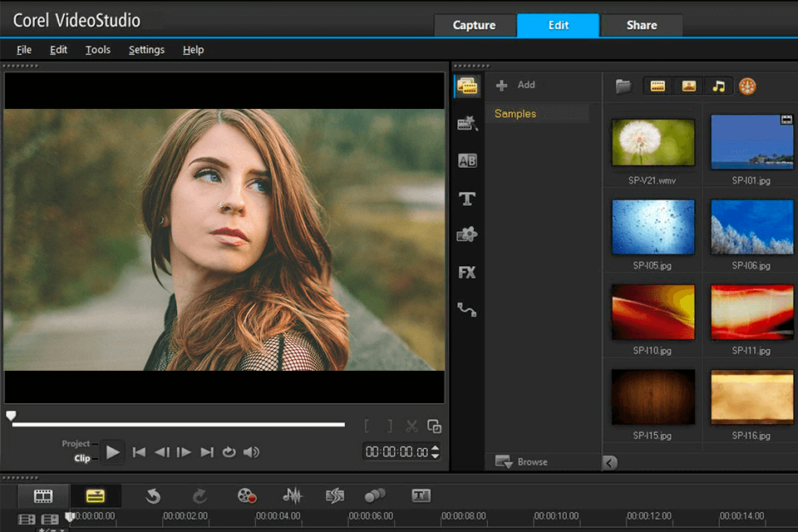Screen dimensions: 798x532
Task: Click the import media files folder icon
Action: point(623,86)
